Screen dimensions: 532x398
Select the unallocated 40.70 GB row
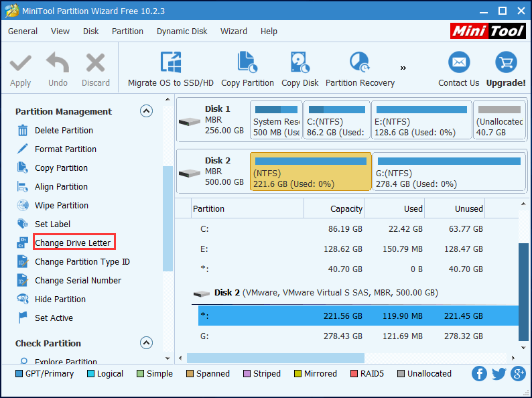click(x=358, y=269)
